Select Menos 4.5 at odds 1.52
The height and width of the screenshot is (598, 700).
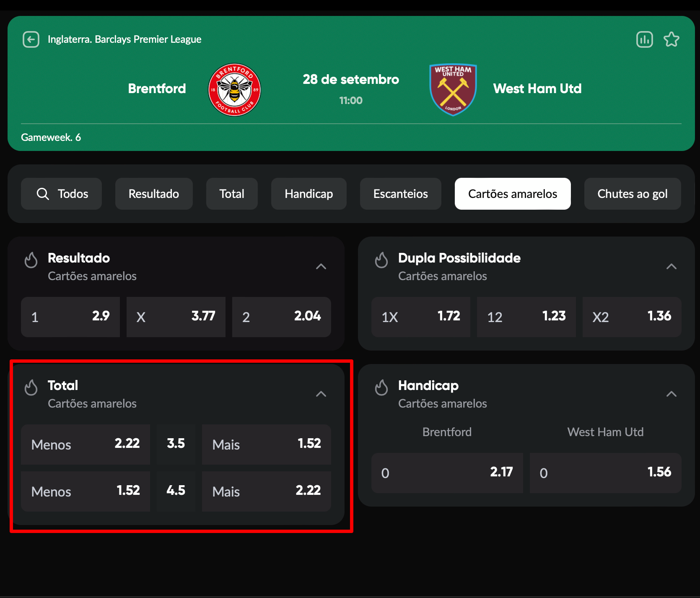point(86,491)
